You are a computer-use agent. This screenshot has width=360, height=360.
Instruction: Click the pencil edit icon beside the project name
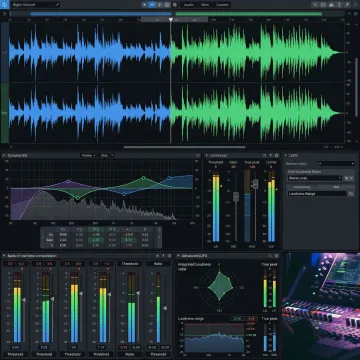57,5
